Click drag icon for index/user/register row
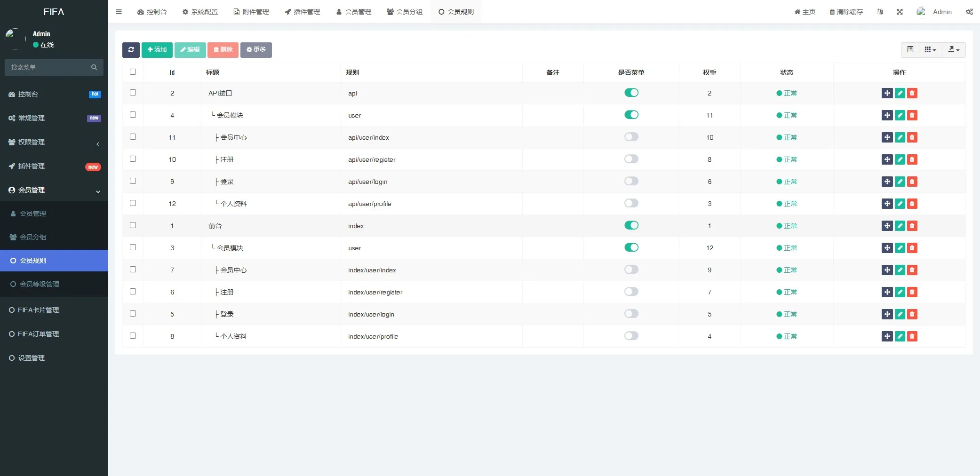This screenshot has height=476, width=980. tap(887, 292)
